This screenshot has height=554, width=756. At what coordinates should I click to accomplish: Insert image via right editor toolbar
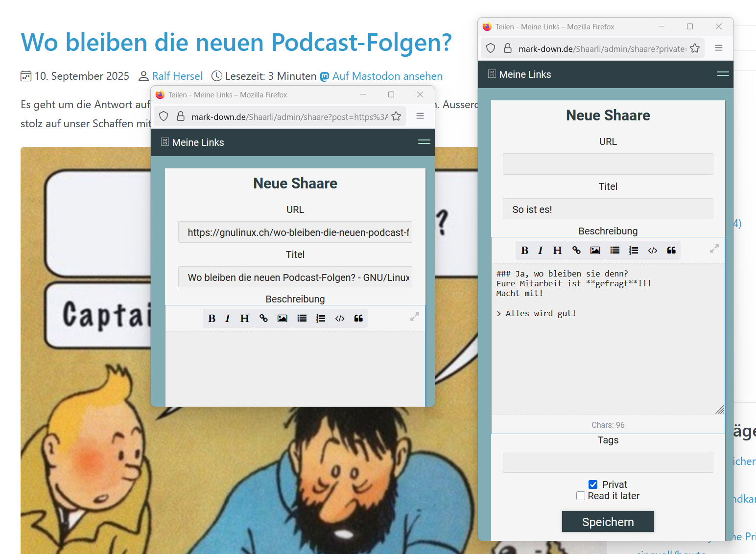595,251
